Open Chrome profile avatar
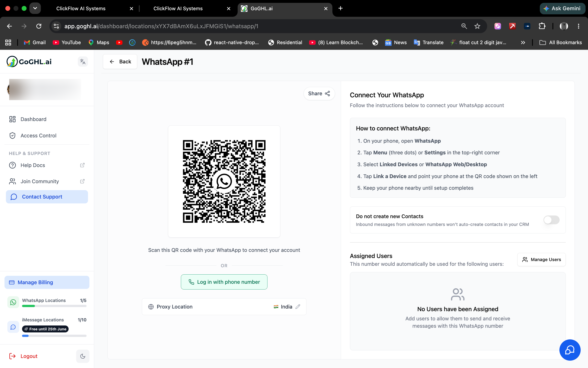The height and width of the screenshot is (368, 588). pos(564,26)
